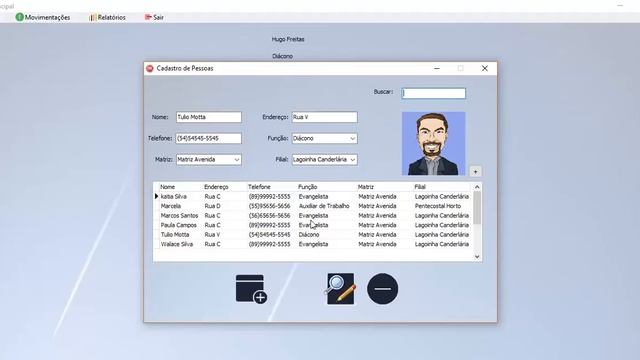Select the Marcos Santos row
Screen dimensions: 640x360
313,216
